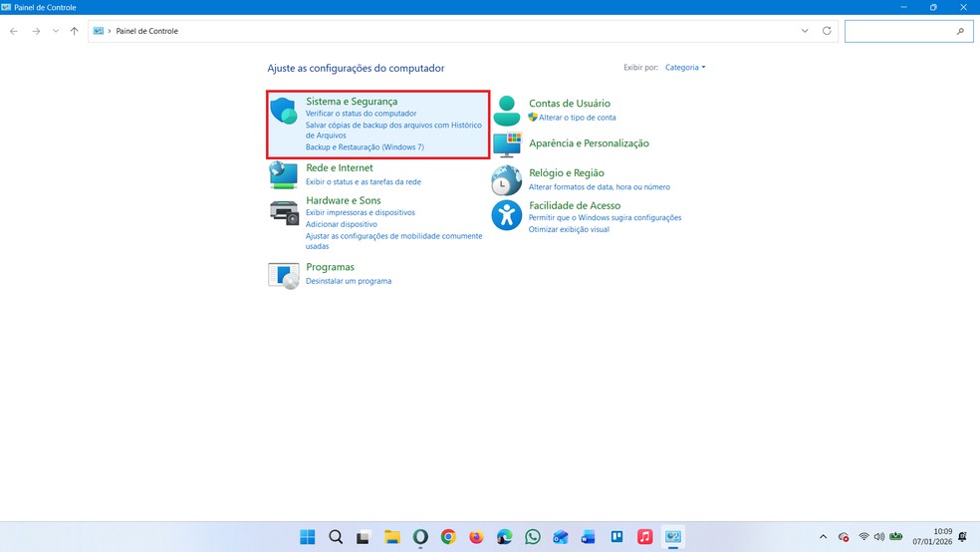Viewport: 980px width, 552px height.
Task: Click Salvar cópias de backup com Histórico de Arquivos
Action: click(393, 131)
